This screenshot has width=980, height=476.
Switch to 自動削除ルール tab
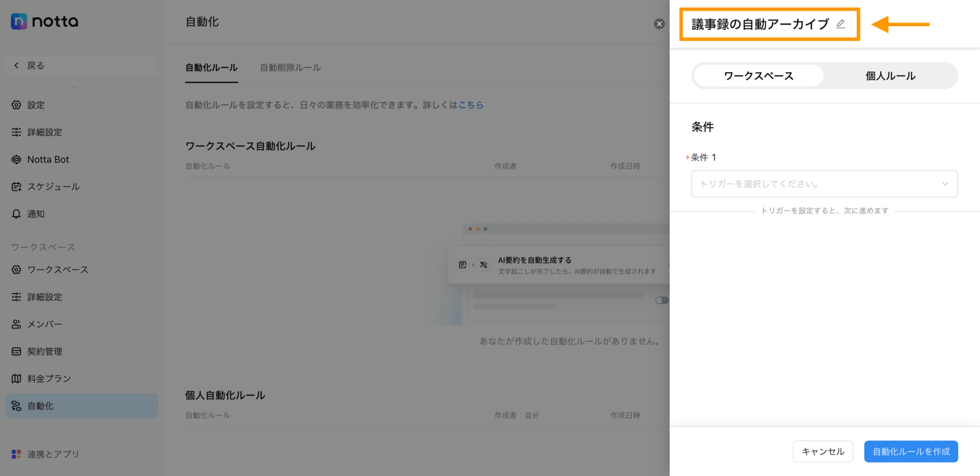pos(290,67)
